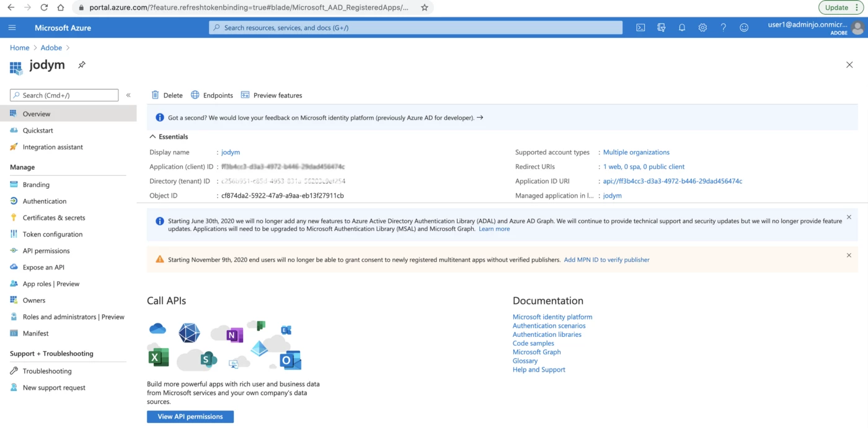Viewport: 868px width, 428px height.
Task: Go to the browser home page
Action: pyautogui.click(x=60, y=7)
